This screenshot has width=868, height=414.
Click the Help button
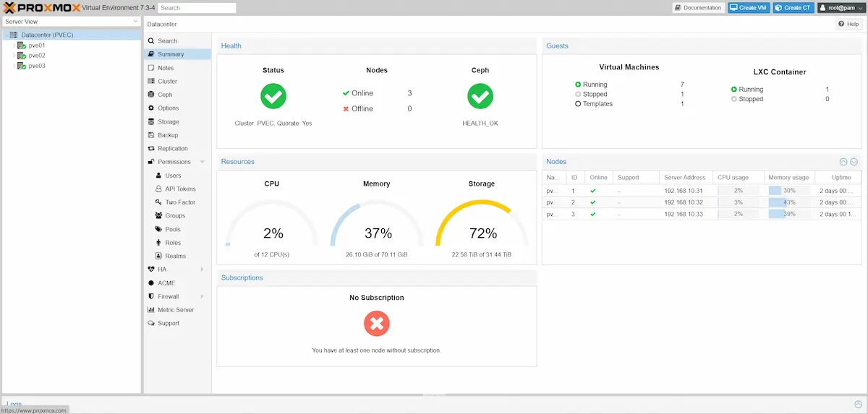[x=849, y=24]
